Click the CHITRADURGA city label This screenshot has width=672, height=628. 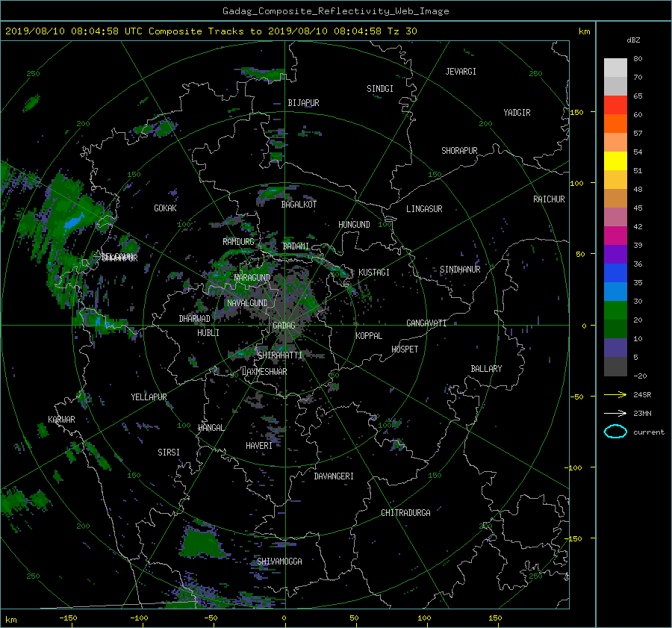click(405, 513)
